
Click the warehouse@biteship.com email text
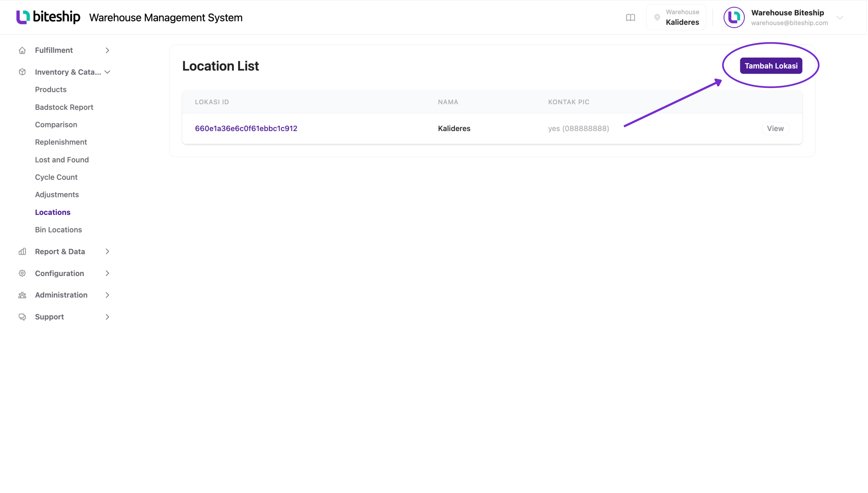coord(789,23)
